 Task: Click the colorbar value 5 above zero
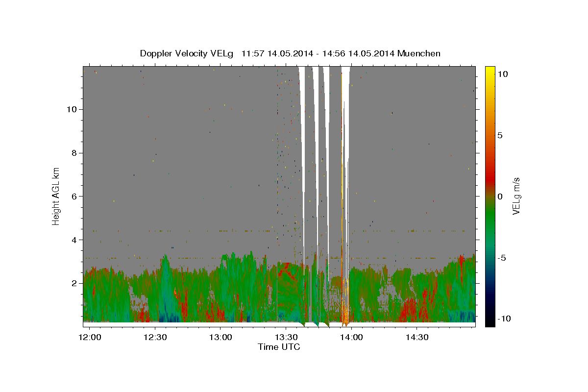[500, 135]
